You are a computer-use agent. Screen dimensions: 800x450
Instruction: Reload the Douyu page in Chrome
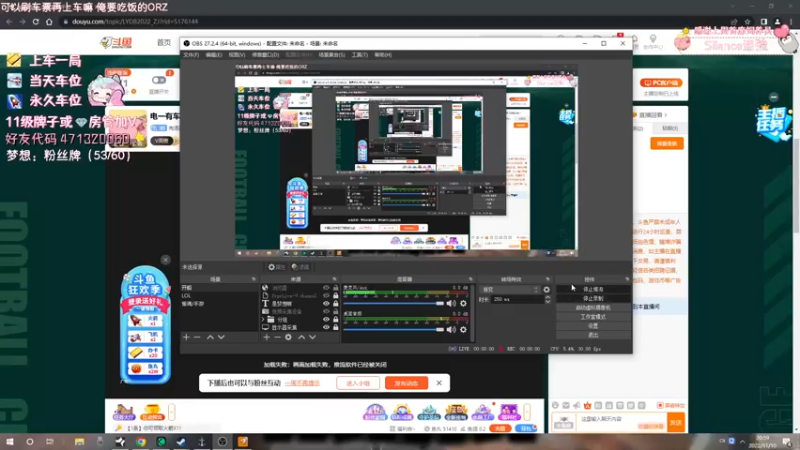[x=36, y=22]
